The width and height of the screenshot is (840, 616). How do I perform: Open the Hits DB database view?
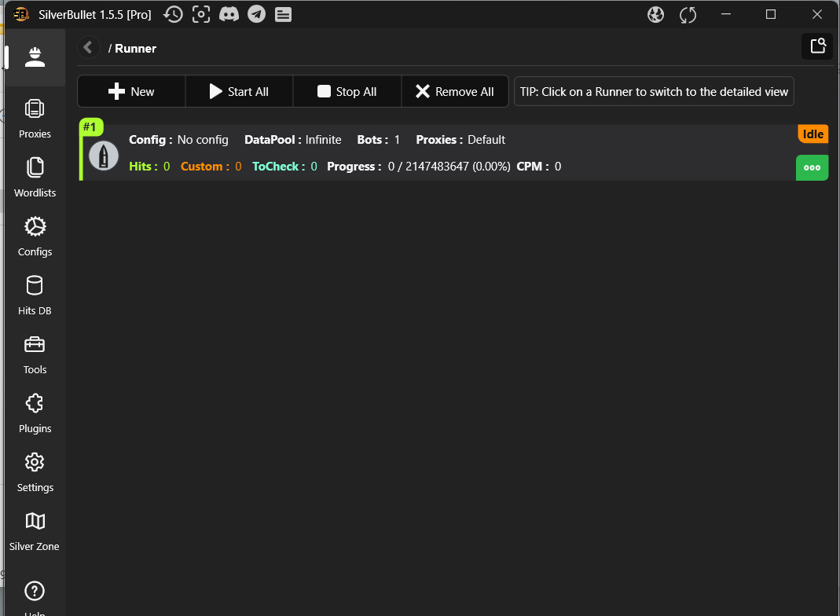pyautogui.click(x=35, y=295)
